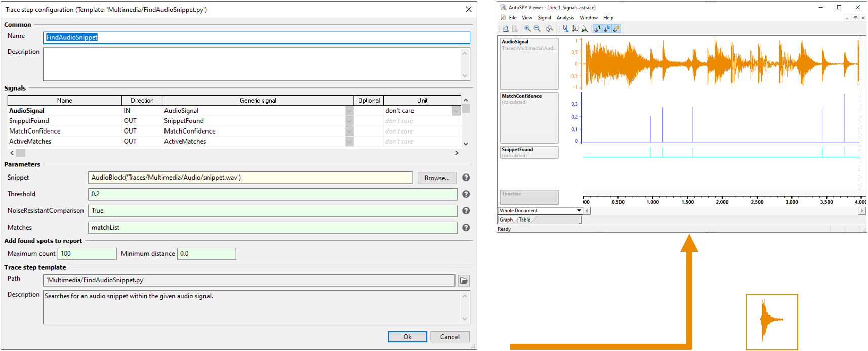This screenshot has width=868, height=351.
Task: Open the MatchConfidence generic signal dropdown
Action: (x=349, y=131)
